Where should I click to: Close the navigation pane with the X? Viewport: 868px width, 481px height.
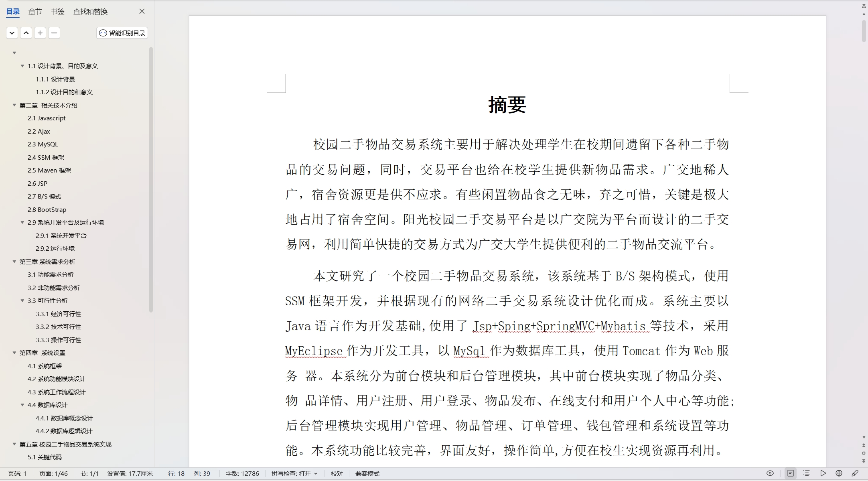coord(142,11)
